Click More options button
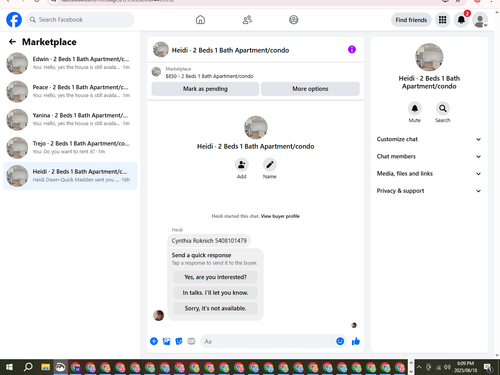 (x=310, y=89)
